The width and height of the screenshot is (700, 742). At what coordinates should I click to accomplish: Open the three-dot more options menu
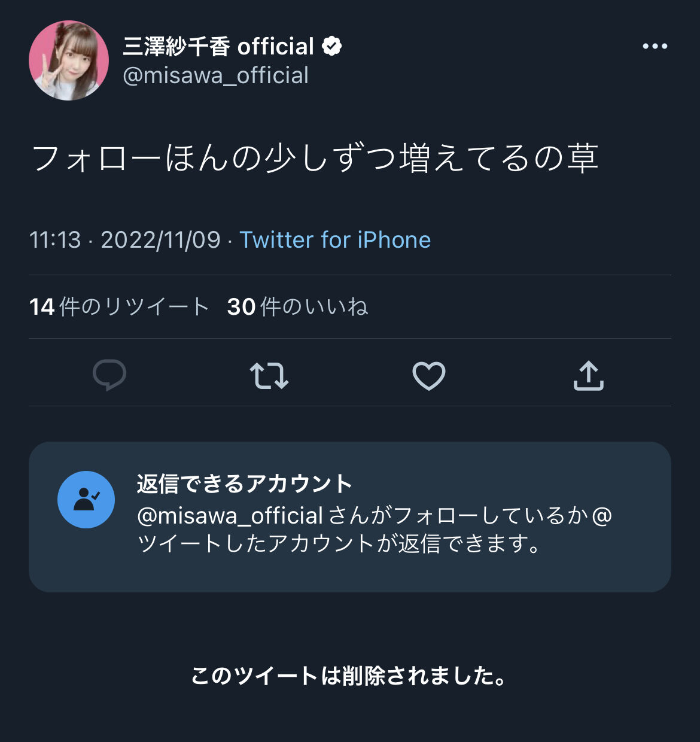point(655,46)
